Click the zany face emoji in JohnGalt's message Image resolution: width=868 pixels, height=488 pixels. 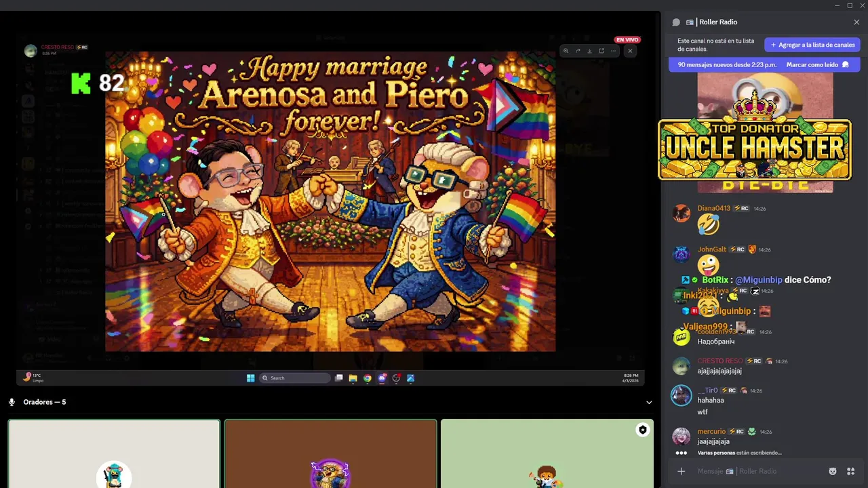click(708, 265)
